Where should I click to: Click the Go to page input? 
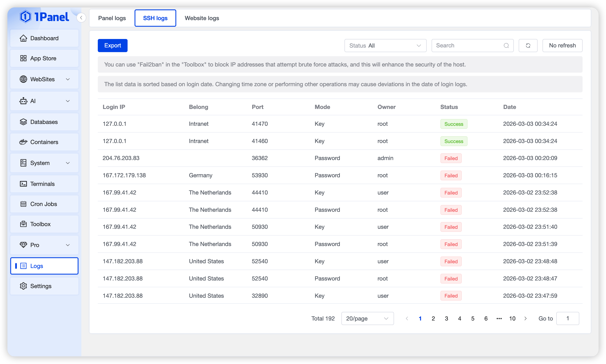(x=567, y=318)
